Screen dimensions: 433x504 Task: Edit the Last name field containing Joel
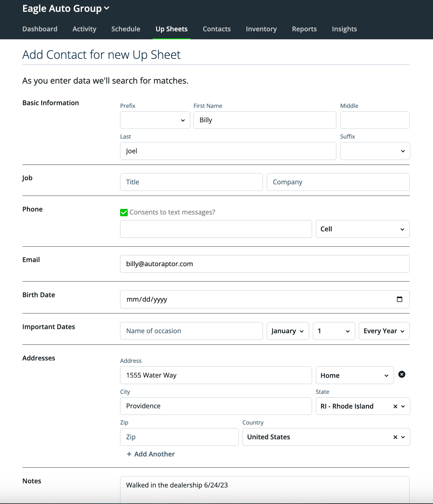(x=228, y=151)
